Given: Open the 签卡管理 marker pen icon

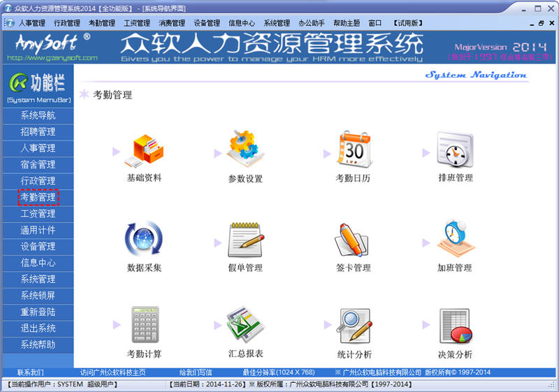Looking at the screenshot, I should pyautogui.click(x=351, y=240).
